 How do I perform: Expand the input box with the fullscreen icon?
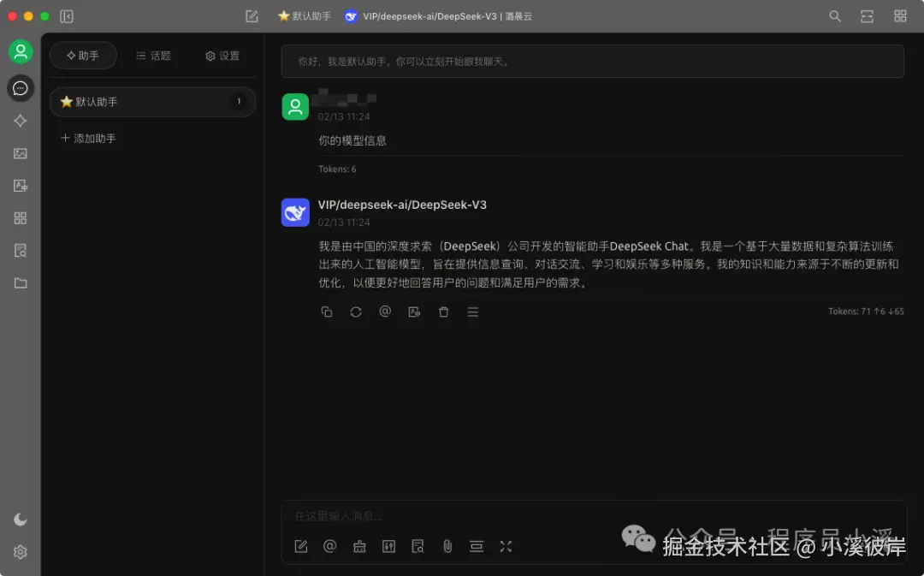click(506, 547)
